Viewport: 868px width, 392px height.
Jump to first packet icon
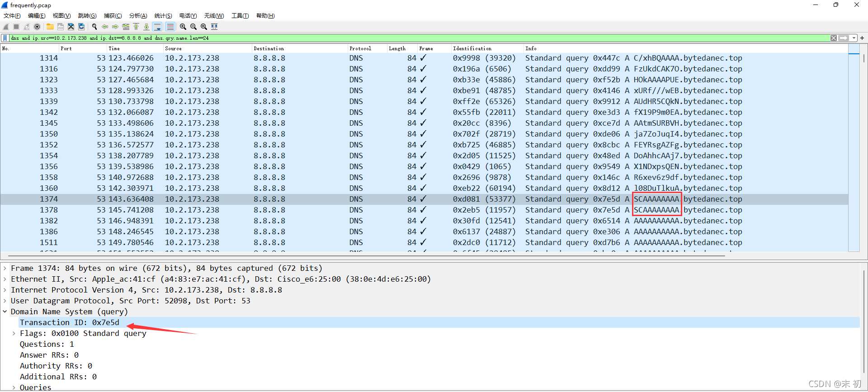point(136,27)
